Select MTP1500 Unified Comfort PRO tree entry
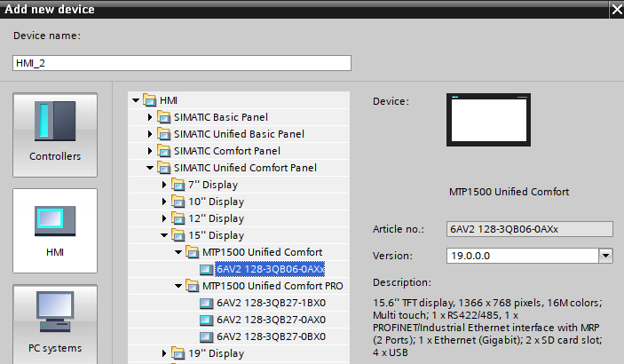 tap(273, 286)
